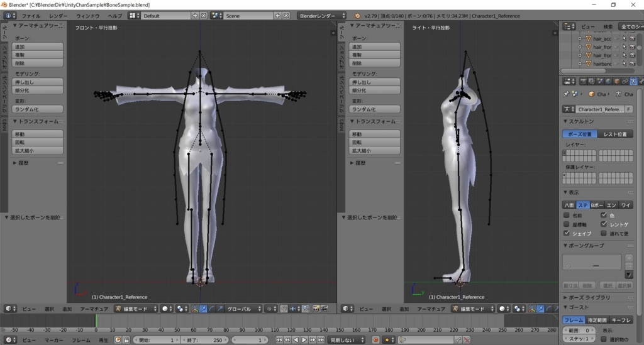Toggle visibility eye for hairband outliner row
This screenshot has height=345, width=644.
pyautogui.click(x=616, y=63)
